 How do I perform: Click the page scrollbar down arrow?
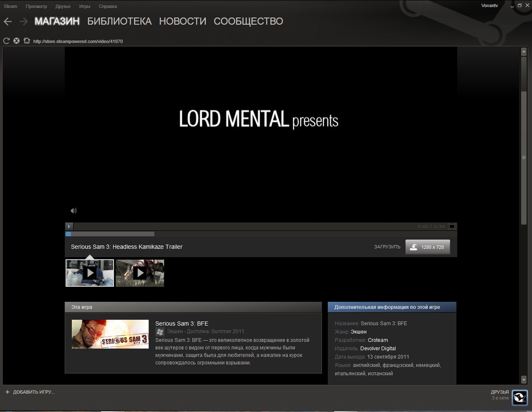click(x=524, y=380)
